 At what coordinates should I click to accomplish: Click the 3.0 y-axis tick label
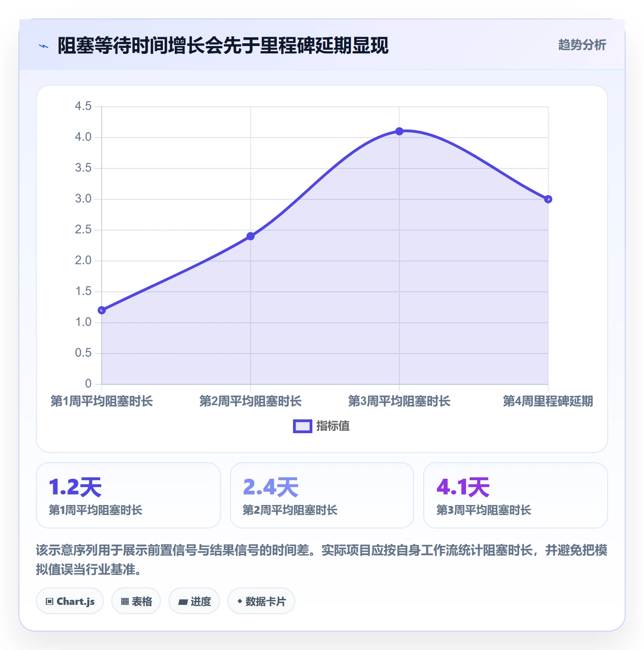[83, 199]
